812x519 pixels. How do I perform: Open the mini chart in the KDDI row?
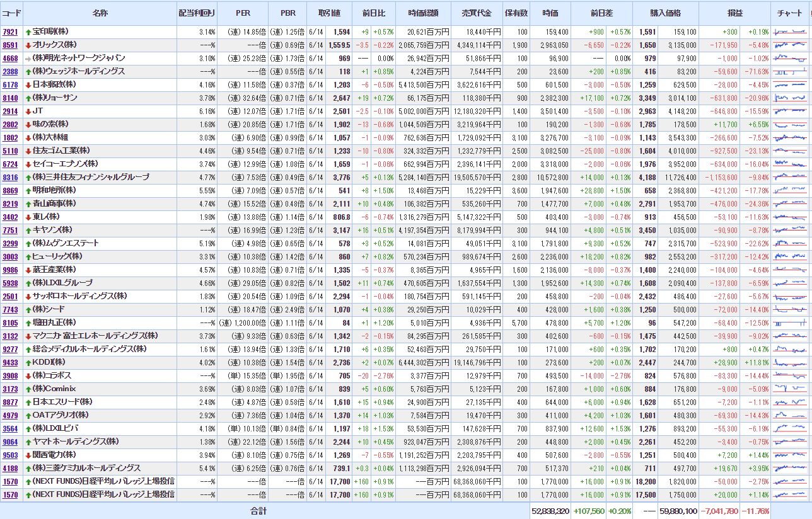(x=790, y=362)
